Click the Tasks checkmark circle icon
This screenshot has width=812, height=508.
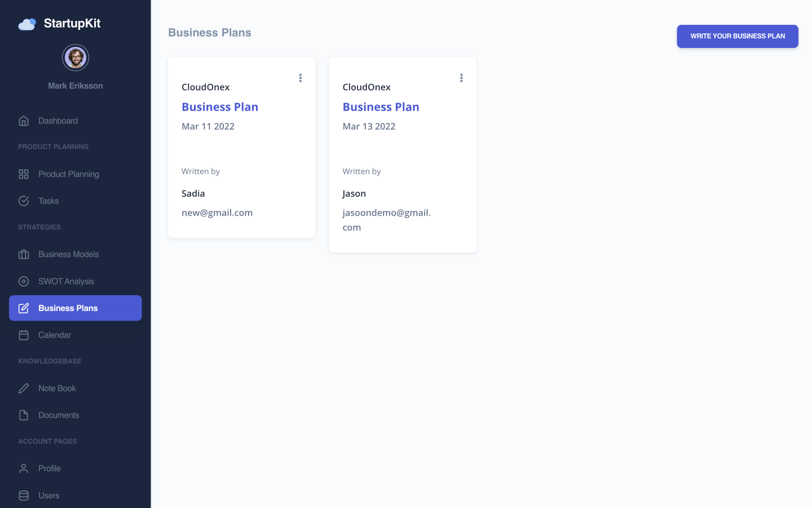pos(24,201)
